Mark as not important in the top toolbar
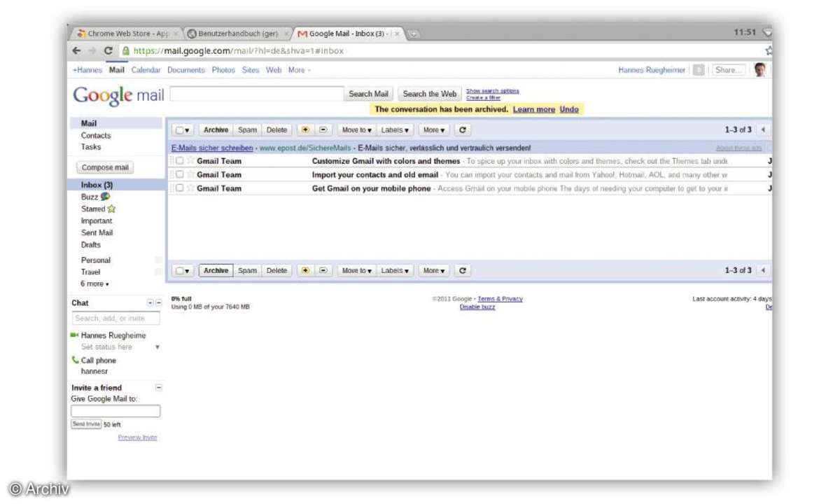Screen dimensions: 840x504 (323, 130)
